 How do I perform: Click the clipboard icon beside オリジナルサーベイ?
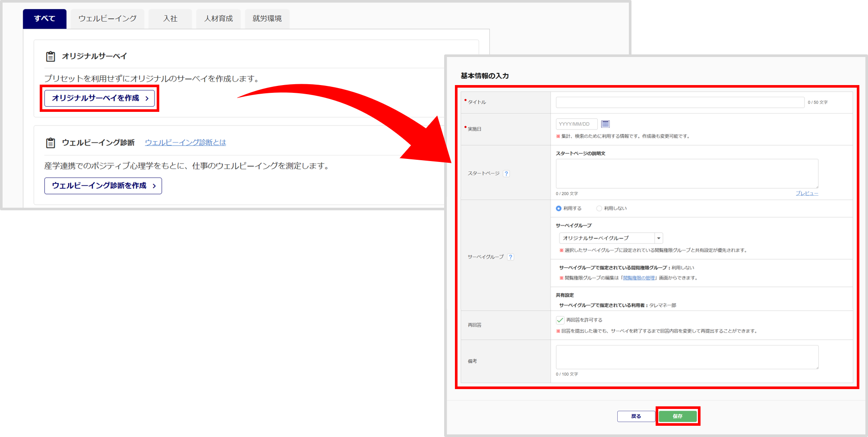pyautogui.click(x=51, y=56)
